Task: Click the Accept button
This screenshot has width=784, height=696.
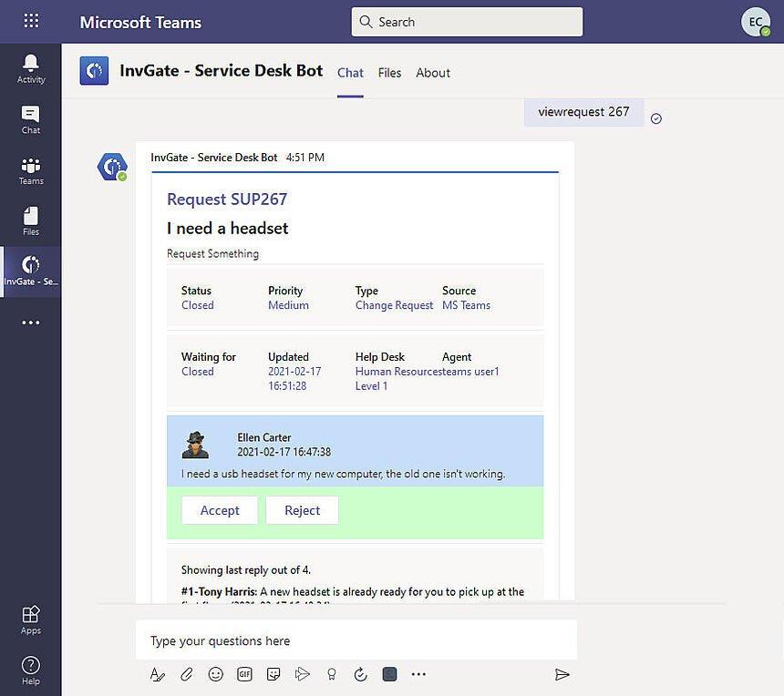Action: click(x=220, y=510)
